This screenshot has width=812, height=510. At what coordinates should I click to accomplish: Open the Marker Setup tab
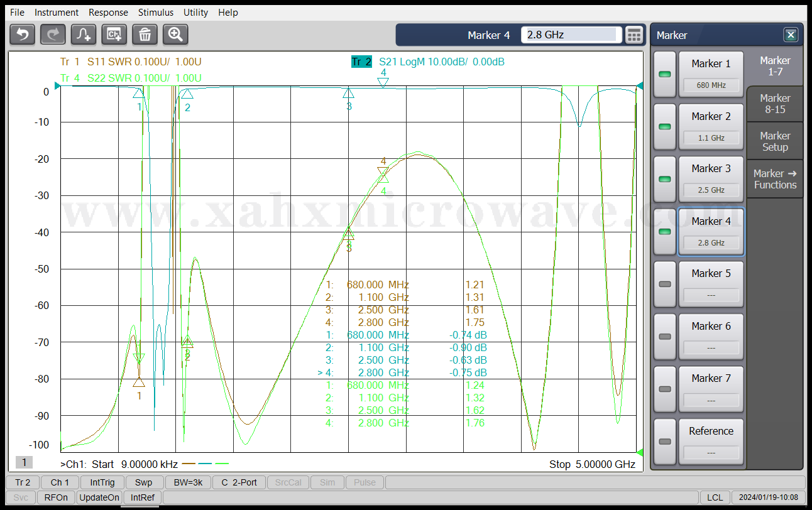[774, 141]
